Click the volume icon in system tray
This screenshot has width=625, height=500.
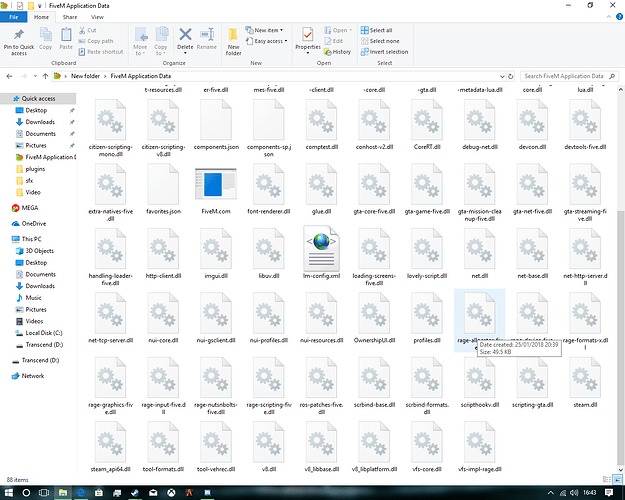pyautogui.click(x=574, y=493)
